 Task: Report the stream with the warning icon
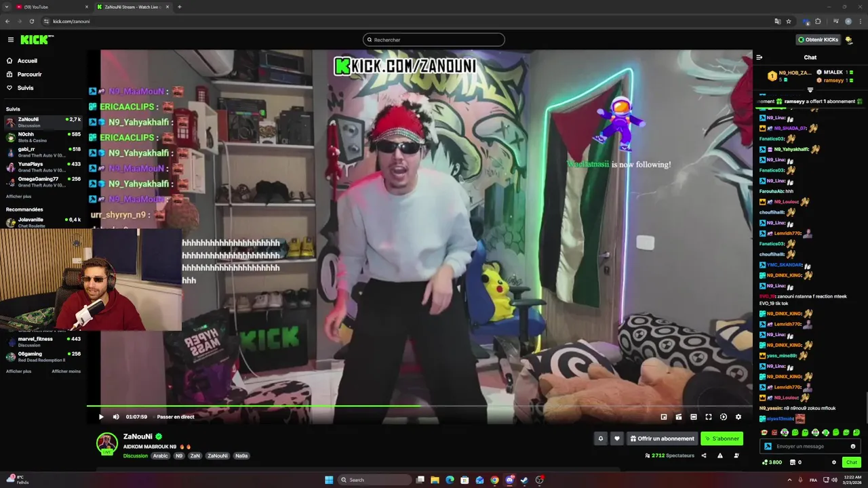pos(720,455)
